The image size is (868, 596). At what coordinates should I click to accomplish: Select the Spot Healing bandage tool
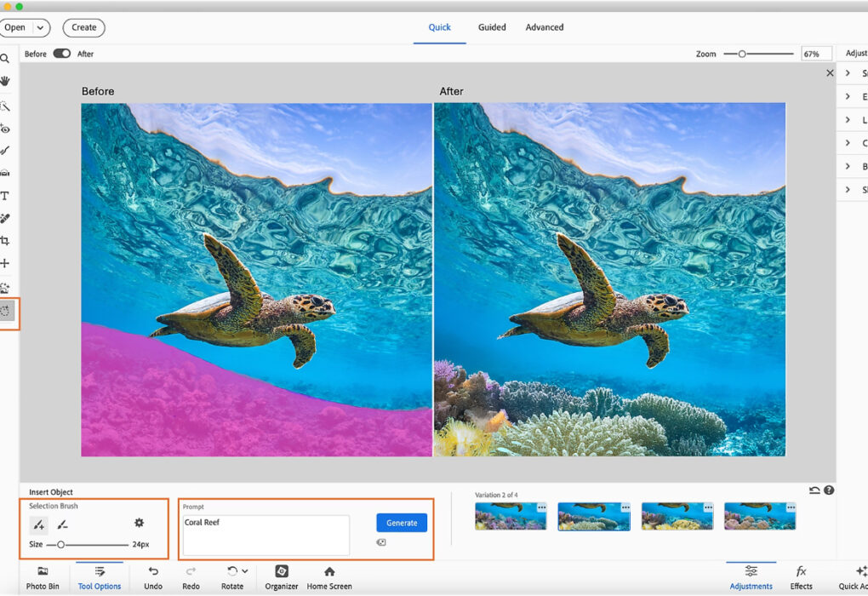(5, 218)
